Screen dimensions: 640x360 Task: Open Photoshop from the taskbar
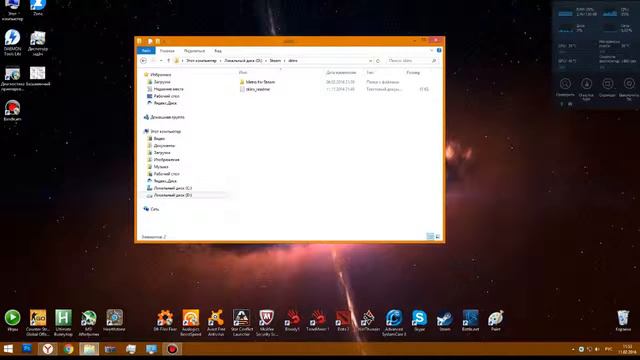click(27, 349)
